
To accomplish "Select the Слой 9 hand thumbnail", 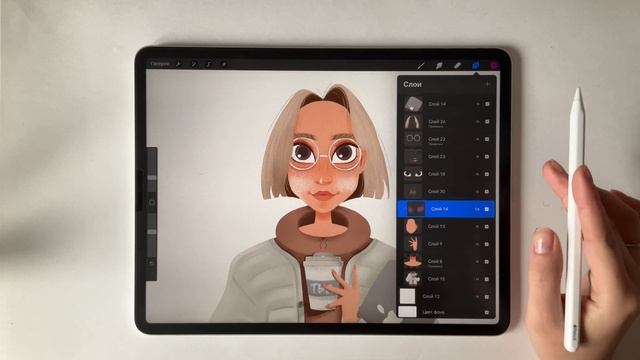I will 413,244.
